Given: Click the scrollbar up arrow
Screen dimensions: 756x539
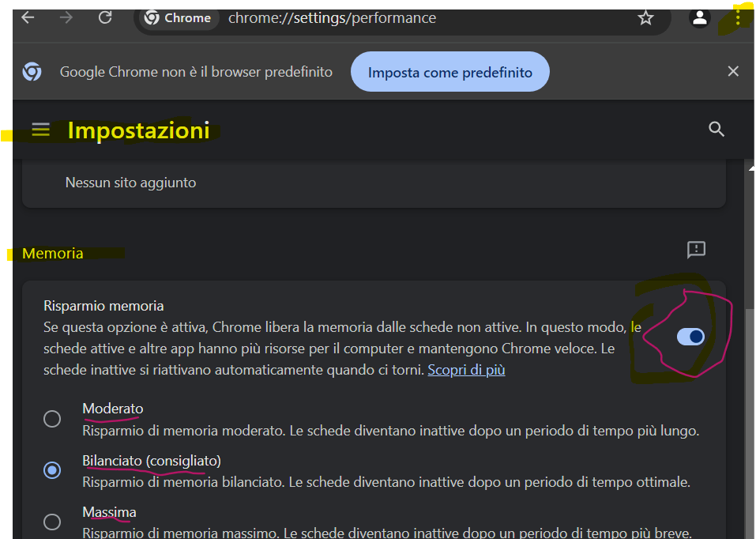Looking at the screenshot, I should click(x=750, y=167).
